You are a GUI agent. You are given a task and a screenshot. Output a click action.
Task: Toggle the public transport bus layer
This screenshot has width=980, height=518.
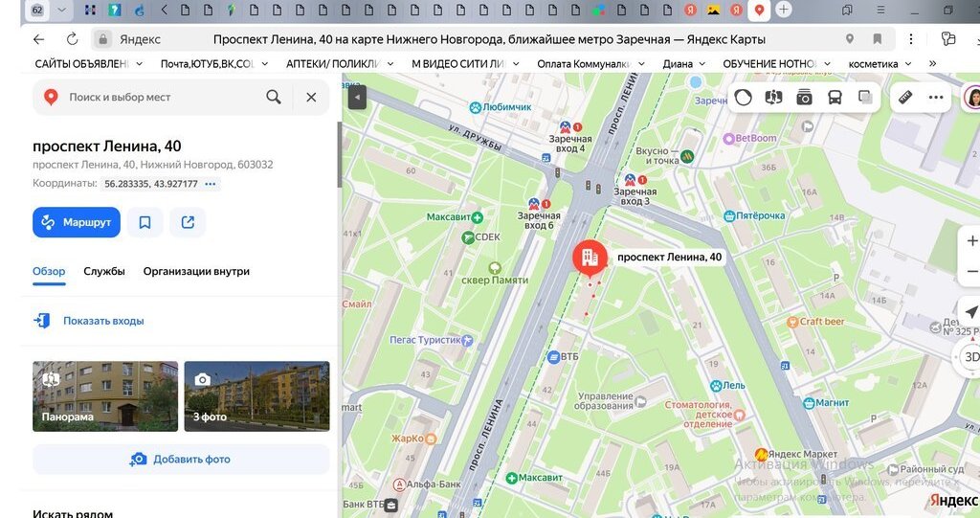pos(835,98)
